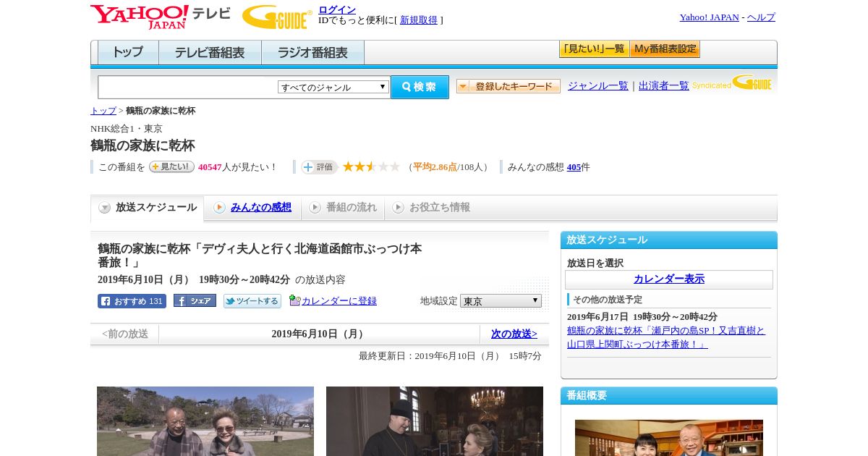Open the 登録したキーワード dropdown button
Image resolution: width=868 pixels, height=456 pixels.
(x=509, y=86)
